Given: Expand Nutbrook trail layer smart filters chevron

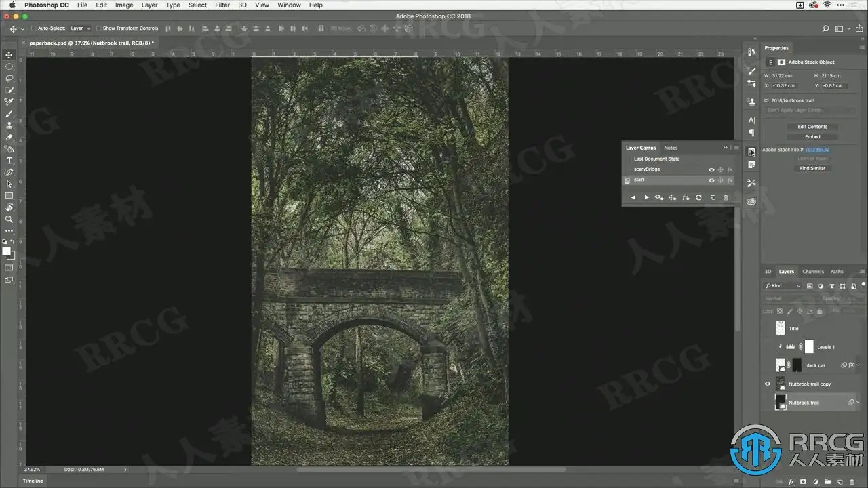Looking at the screenshot, I should (859, 403).
